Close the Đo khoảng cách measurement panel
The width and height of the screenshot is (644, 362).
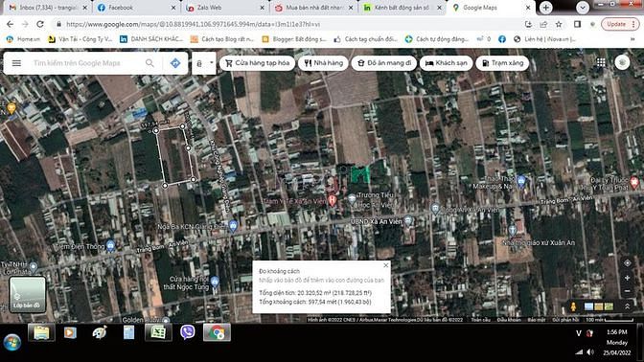tap(385, 265)
